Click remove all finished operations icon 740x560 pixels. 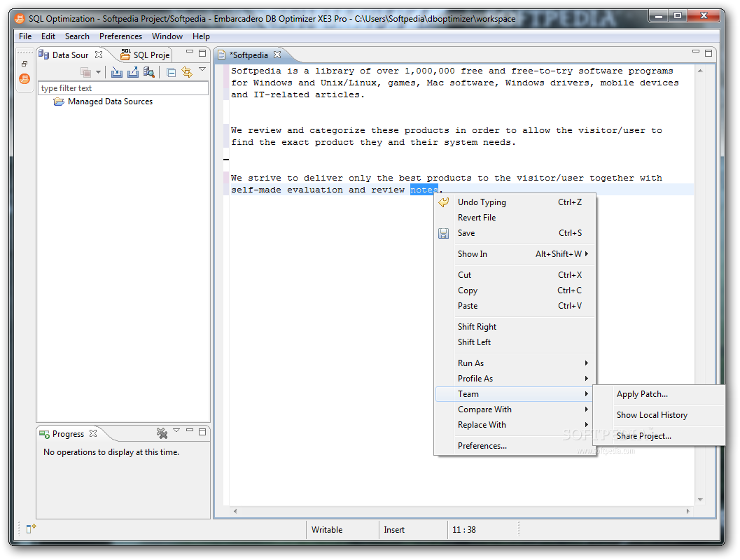pyautogui.click(x=162, y=433)
